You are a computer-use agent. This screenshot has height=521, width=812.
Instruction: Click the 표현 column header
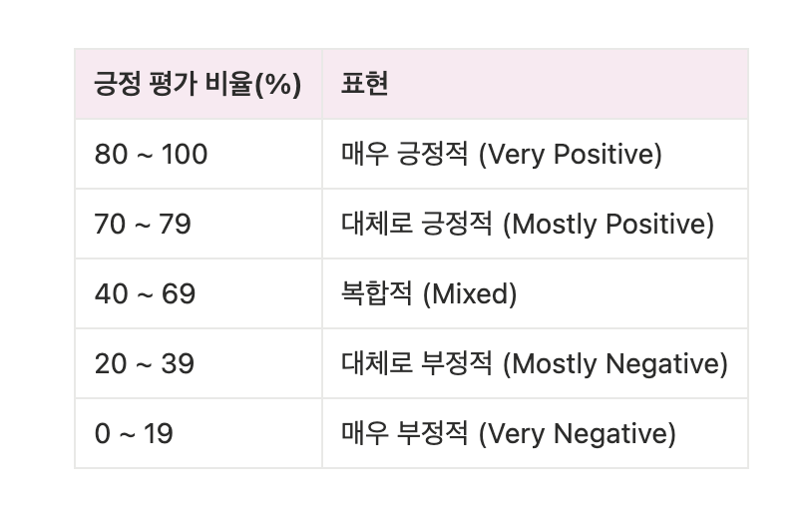pos(535,84)
